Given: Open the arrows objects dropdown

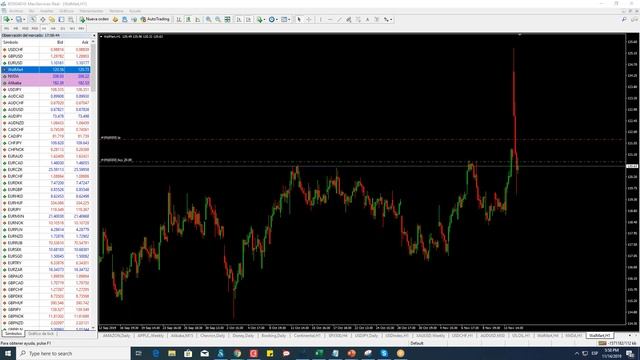Looking at the screenshot, I should pyautogui.click(x=388, y=19).
